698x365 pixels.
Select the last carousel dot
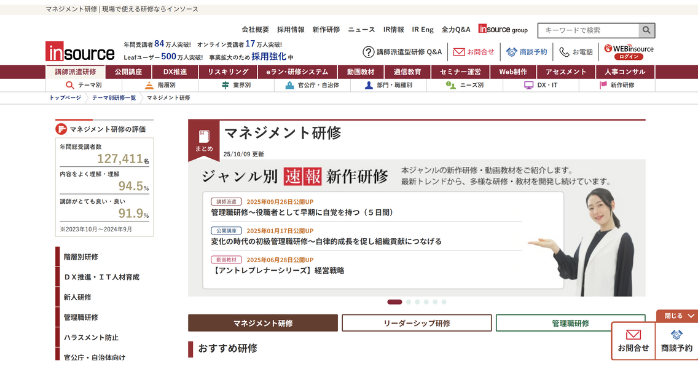click(444, 302)
